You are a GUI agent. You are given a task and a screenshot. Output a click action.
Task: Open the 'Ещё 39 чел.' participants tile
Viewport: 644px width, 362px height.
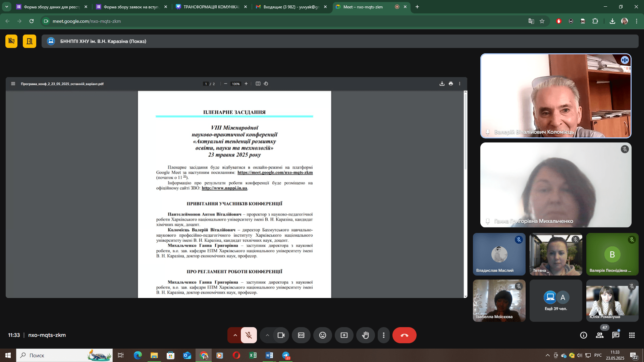(x=555, y=301)
